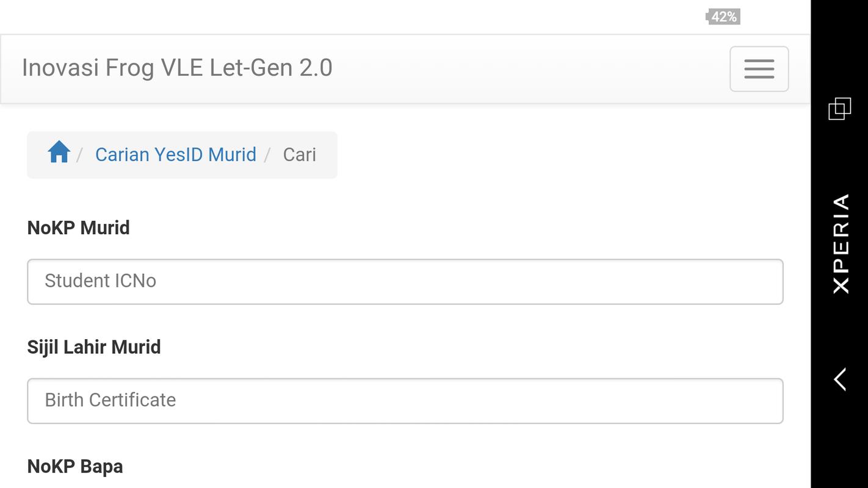
Task: Select the Cari breadcrumb item
Action: (x=300, y=154)
